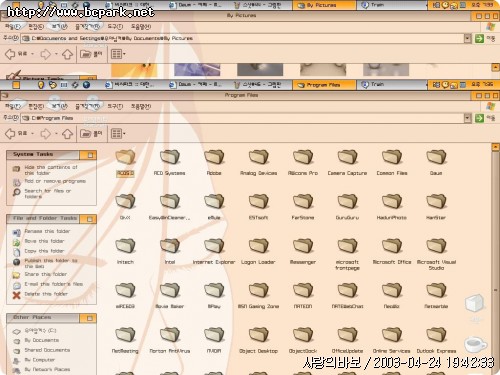500x375 pixels.
Task: Click Copy this folder link
Action: (x=44, y=251)
